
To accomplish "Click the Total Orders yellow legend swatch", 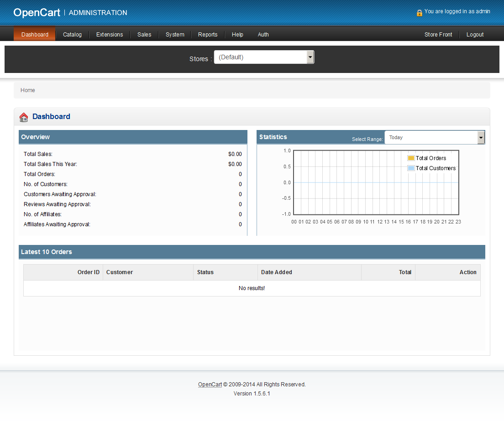I will click(411, 158).
